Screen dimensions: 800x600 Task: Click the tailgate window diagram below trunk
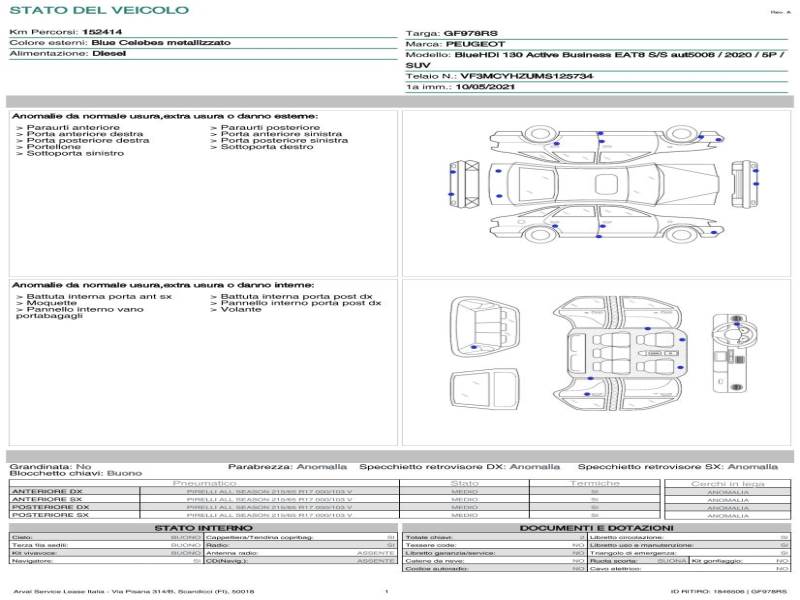coord(485,390)
